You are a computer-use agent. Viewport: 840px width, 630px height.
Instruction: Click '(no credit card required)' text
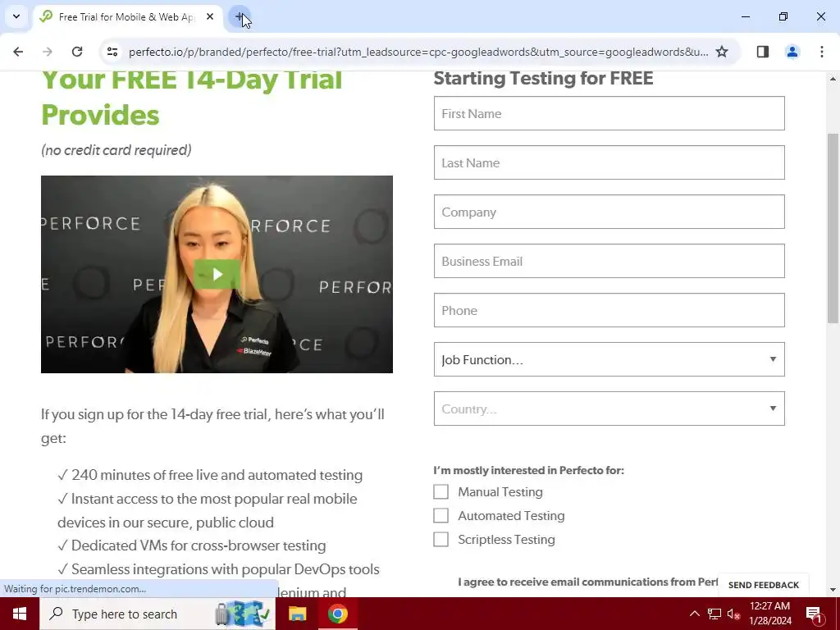116,150
